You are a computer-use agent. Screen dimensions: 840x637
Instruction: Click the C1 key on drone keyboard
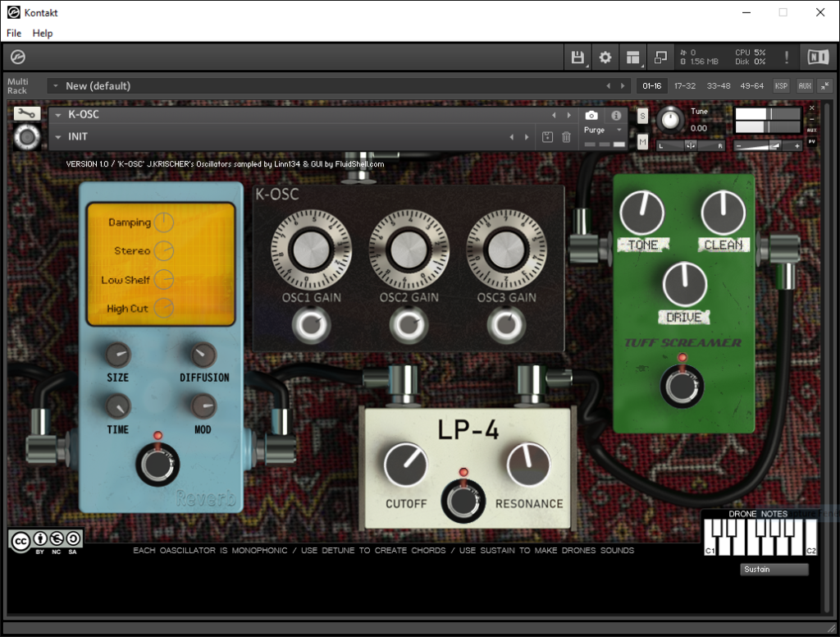point(710,538)
